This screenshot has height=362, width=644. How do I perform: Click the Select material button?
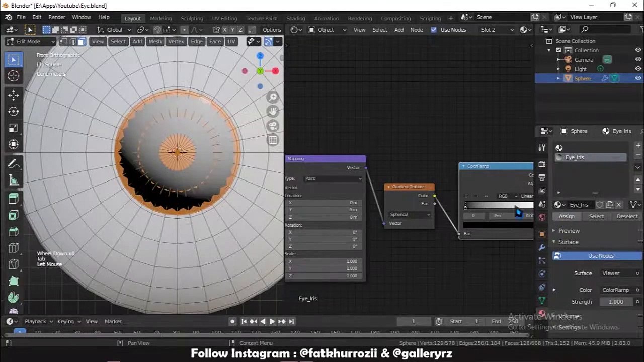tap(597, 216)
